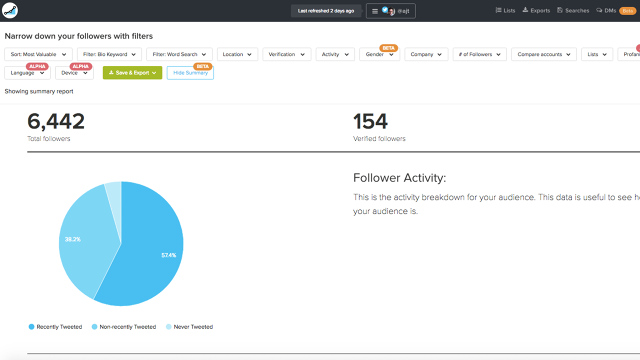Click the Last refreshed 2 days ago label
Viewport: 640px width, 360px height.
(x=326, y=11)
